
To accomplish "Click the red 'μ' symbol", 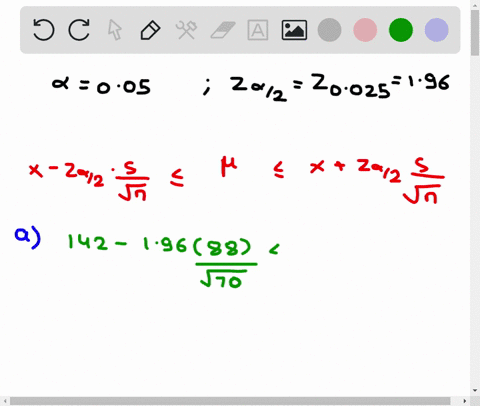I will click(x=229, y=167).
